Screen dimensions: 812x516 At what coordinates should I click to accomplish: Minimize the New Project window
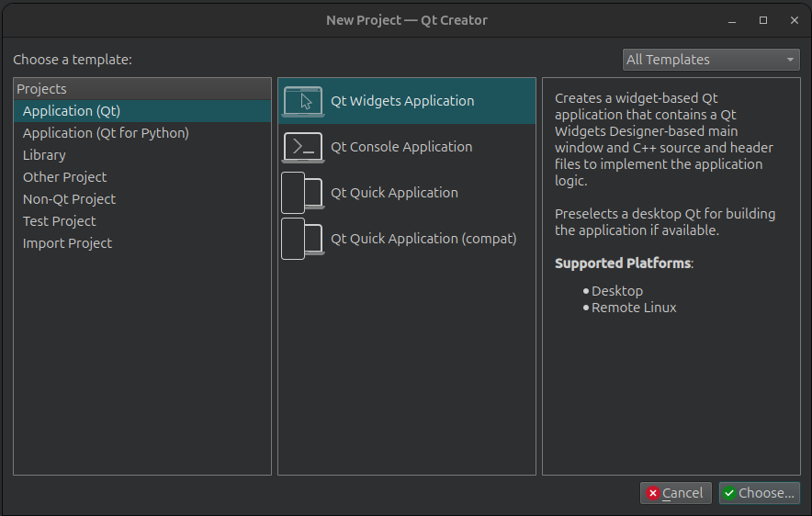click(732, 21)
